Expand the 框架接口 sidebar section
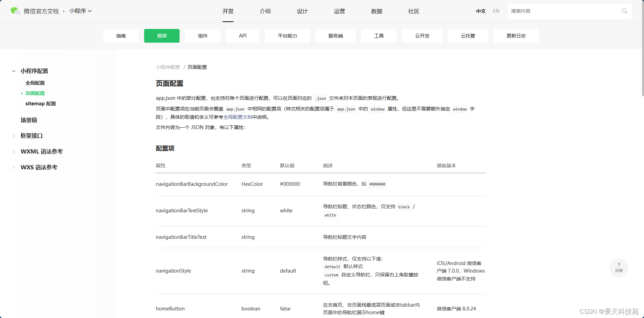The width and height of the screenshot is (644, 318). coord(13,136)
